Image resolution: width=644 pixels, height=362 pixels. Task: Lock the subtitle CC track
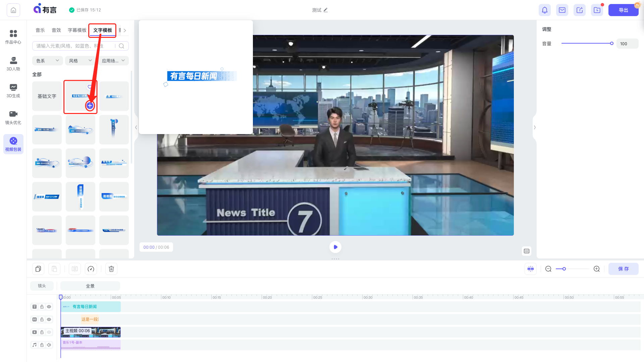(42, 319)
